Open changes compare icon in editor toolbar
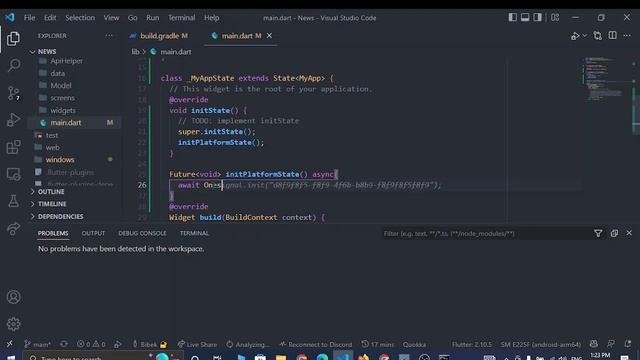Image resolution: width=640 pixels, height=360 pixels. (598, 36)
